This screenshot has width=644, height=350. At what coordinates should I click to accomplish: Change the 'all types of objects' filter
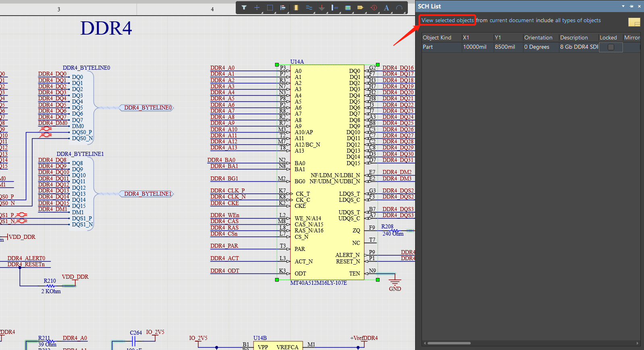point(578,20)
